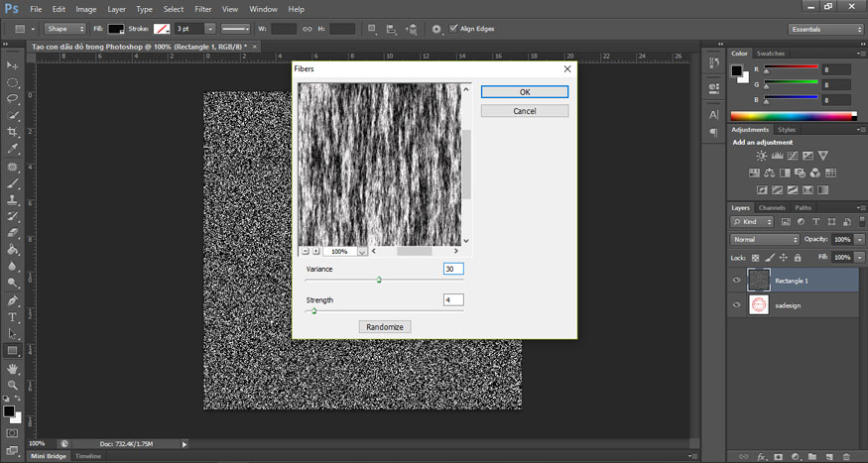Select the Rectangle shape tool
This screenshot has width=868, height=463.
point(12,350)
